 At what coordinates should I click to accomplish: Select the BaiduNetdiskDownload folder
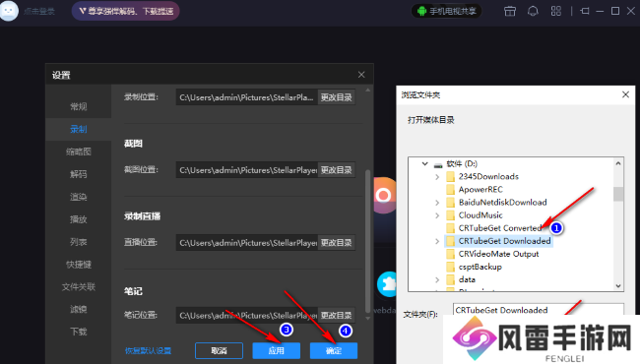tap(502, 203)
